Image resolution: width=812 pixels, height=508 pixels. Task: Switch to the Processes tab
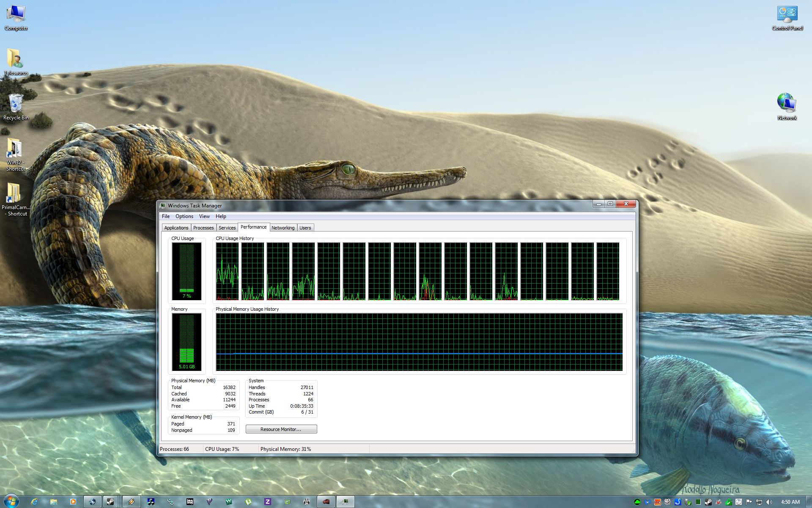coord(203,228)
